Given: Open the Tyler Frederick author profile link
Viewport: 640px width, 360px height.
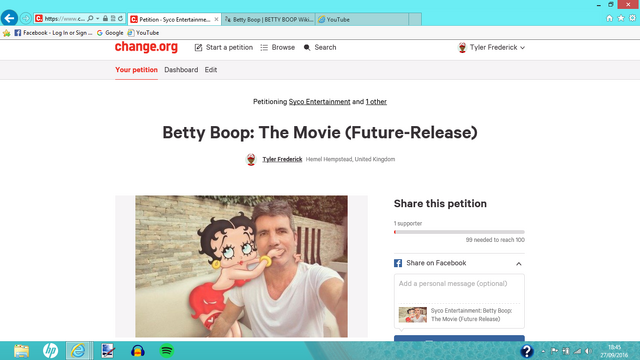Looking at the screenshot, I should (x=282, y=159).
